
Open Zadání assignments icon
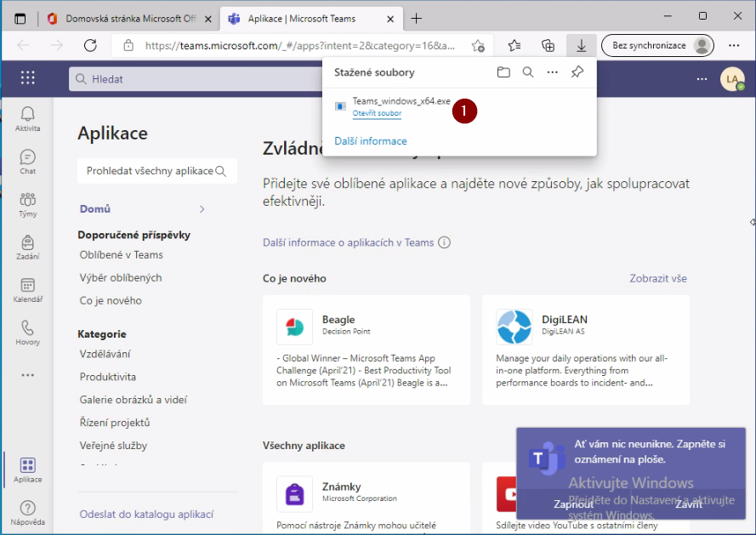pos(27,248)
